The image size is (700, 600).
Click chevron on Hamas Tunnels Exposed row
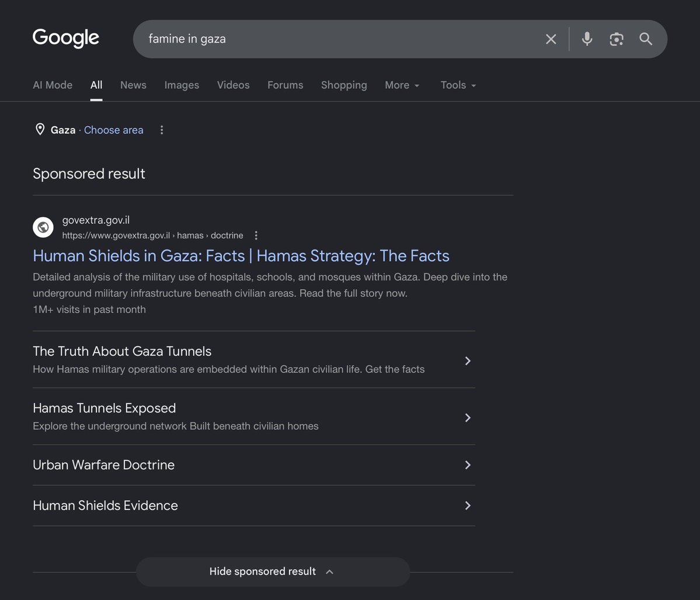[x=468, y=417]
